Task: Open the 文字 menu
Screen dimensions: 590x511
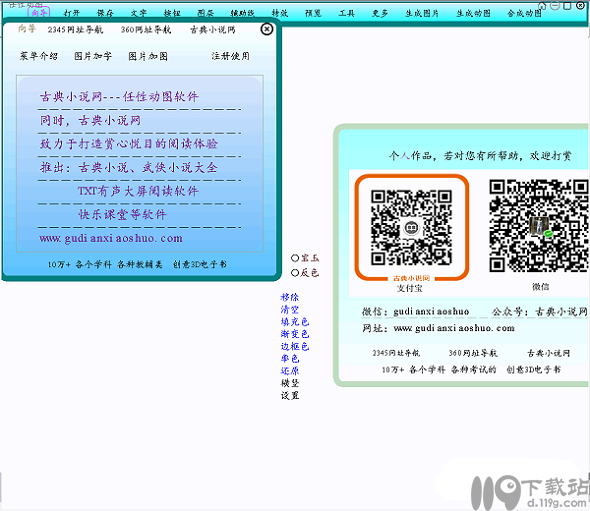Action: tap(138, 13)
